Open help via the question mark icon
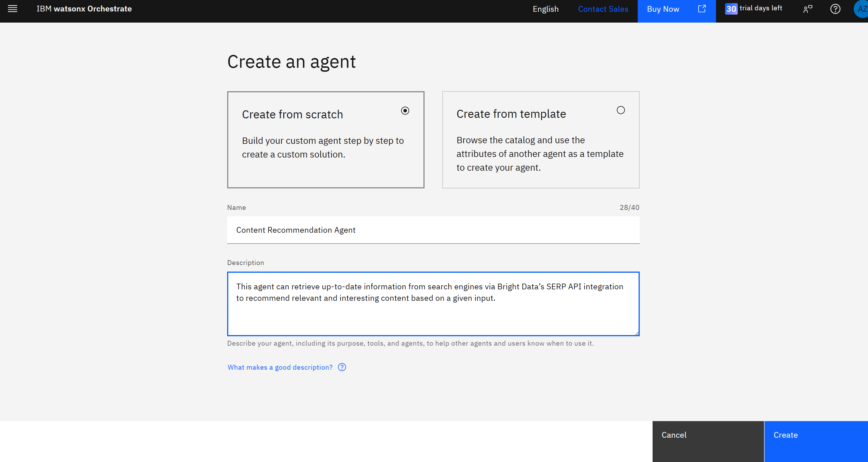This screenshot has height=462, width=868. [x=835, y=9]
